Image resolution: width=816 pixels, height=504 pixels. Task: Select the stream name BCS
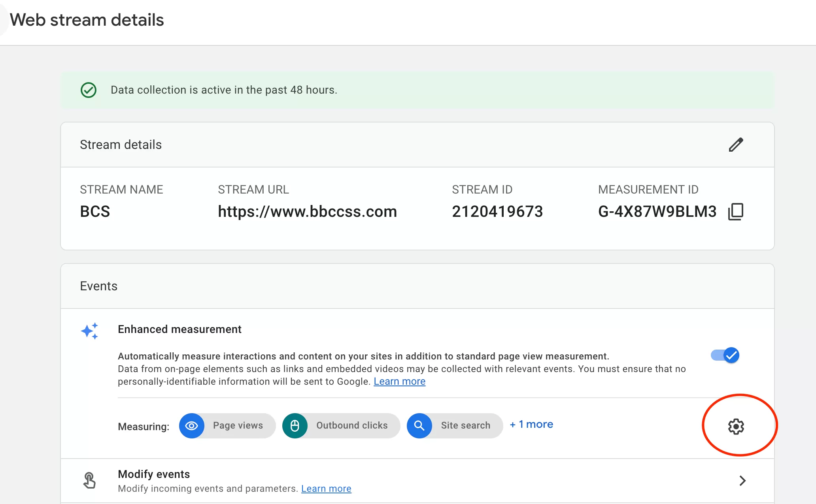tap(95, 212)
